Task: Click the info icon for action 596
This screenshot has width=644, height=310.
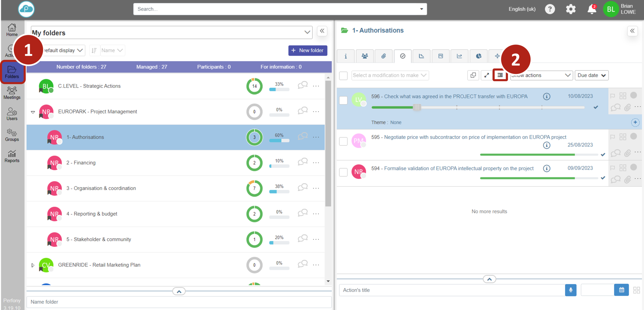Action: click(x=547, y=96)
